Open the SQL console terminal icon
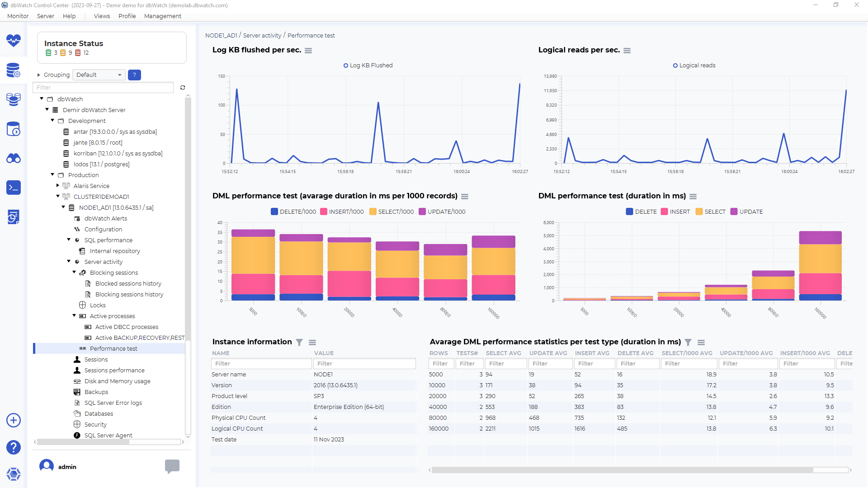 tap(14, 188)
